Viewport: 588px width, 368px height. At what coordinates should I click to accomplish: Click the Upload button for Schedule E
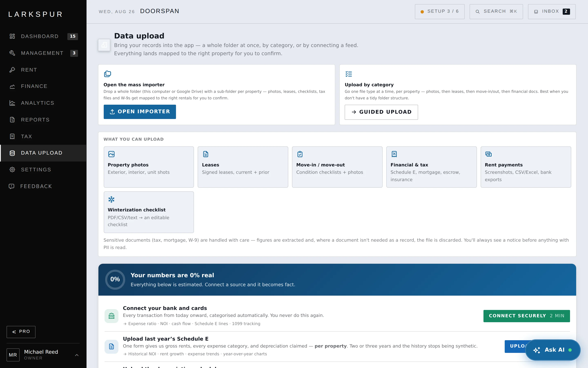pos(515,346)
